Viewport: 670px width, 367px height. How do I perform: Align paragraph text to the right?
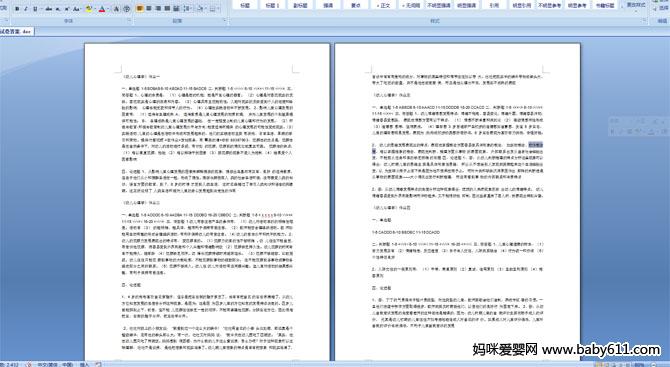coord(158,9)
